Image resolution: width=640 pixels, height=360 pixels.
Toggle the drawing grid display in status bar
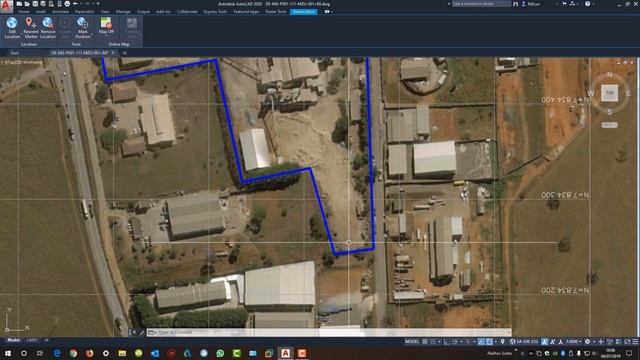(424, 342)
